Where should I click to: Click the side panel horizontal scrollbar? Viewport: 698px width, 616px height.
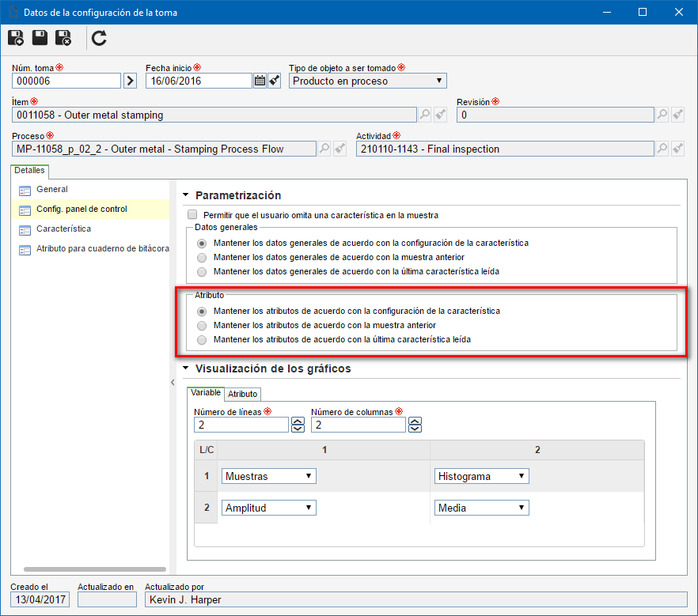coord(95,569)
